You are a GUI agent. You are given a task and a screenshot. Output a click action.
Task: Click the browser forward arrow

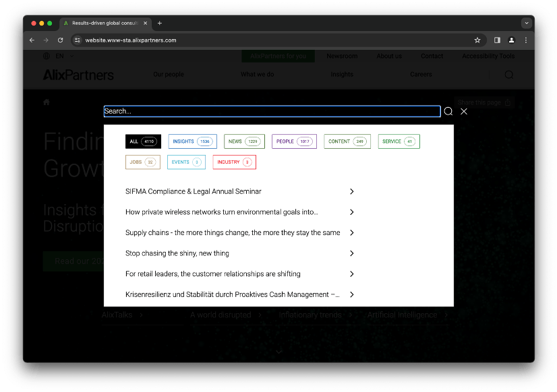[x=46, y=40]
